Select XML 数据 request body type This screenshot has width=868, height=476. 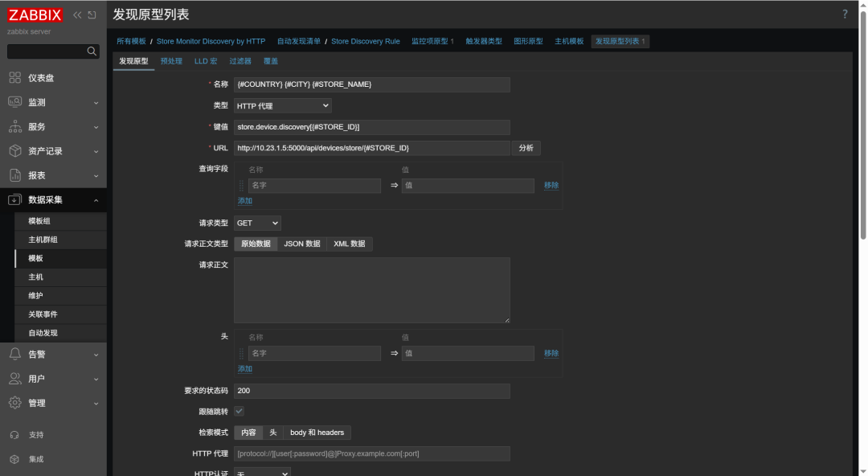coord(350,244)
